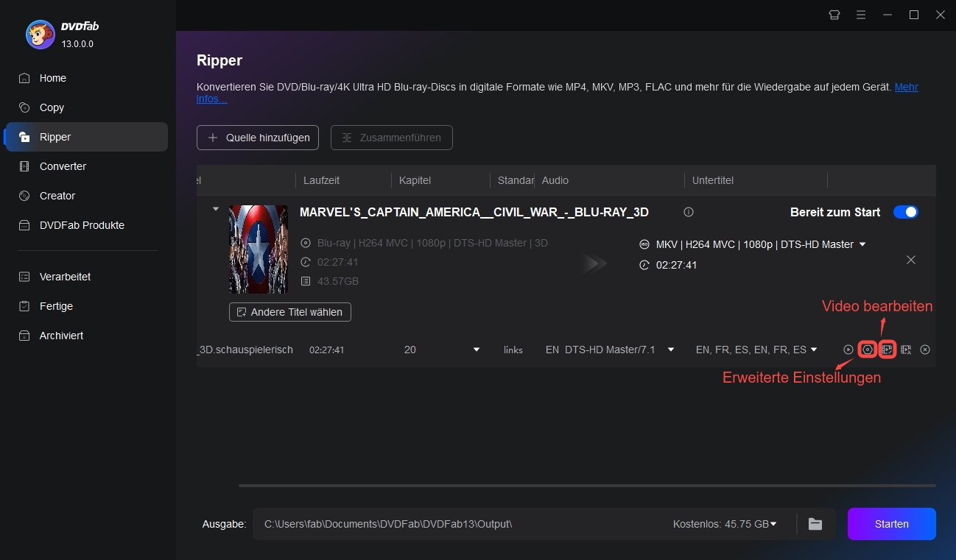Click the Untertitel column header

coord(713,180)
